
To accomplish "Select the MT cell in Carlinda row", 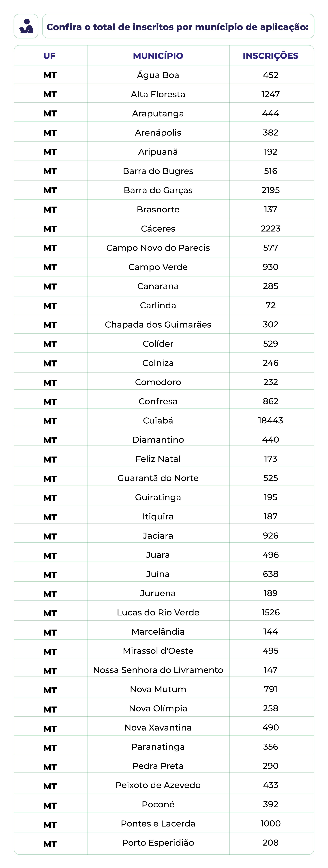I will [x=50, y=306].
